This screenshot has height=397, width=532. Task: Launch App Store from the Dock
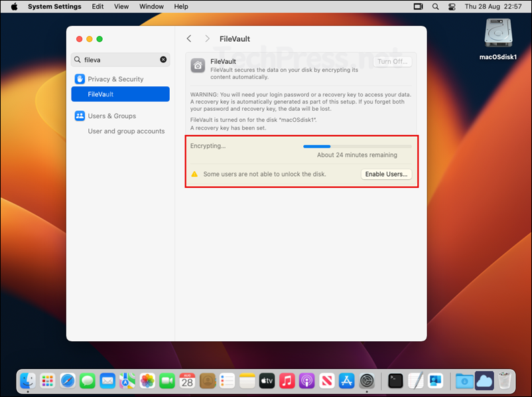click(x=347, y=380)
